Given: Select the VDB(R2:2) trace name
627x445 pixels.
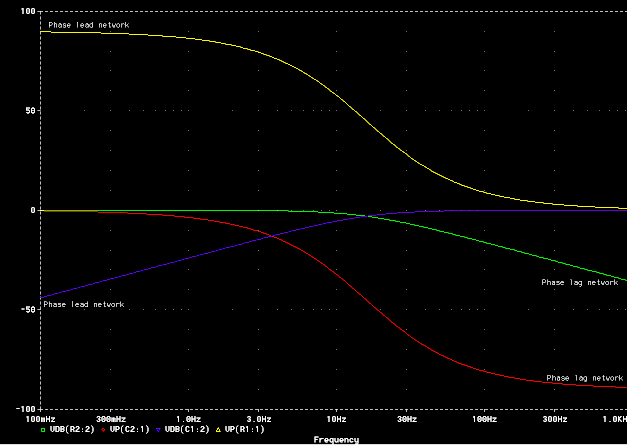Looking at the screenshot, I should [70, 429].
